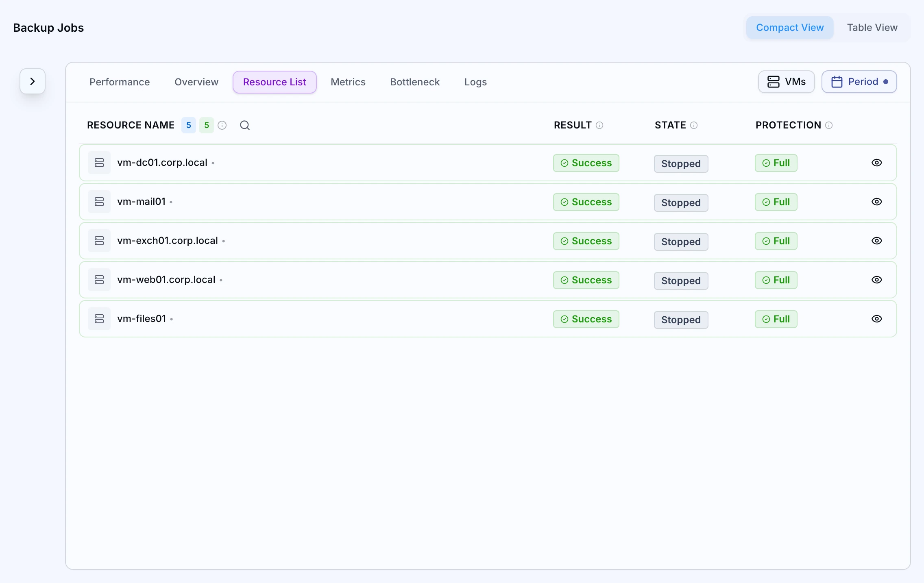Expand the collapsed sidebar with chevron button
This screenshot has width=924, height=583.
33,81
